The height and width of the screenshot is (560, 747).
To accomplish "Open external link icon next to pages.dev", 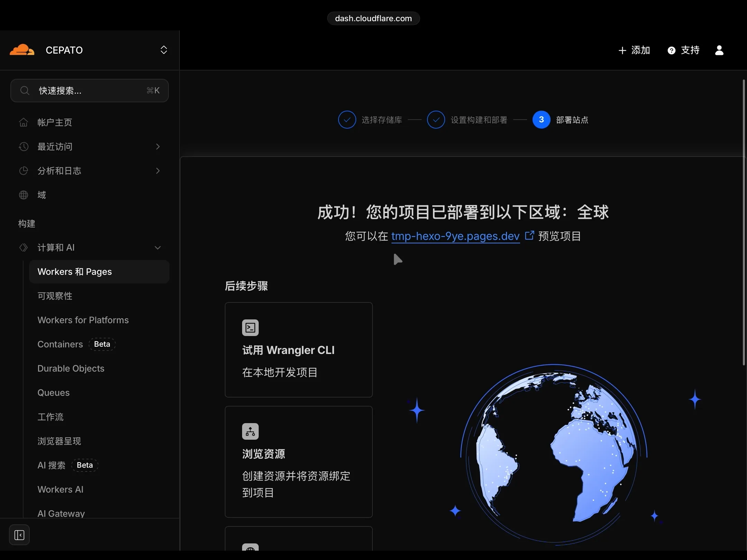I will tap(529, 235).
